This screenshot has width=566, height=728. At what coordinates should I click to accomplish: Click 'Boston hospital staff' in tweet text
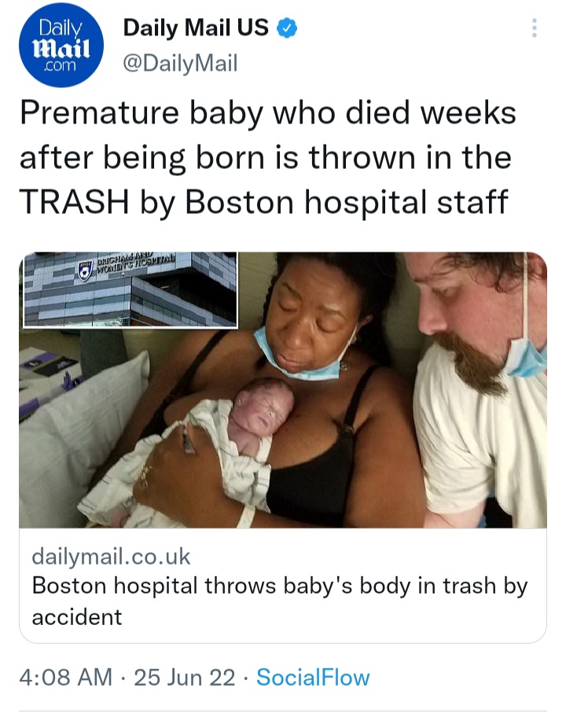click(x=347, y=204)
